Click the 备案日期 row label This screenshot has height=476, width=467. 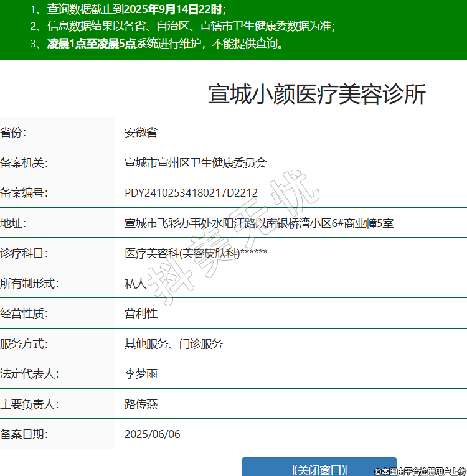(x=24, y=434)
